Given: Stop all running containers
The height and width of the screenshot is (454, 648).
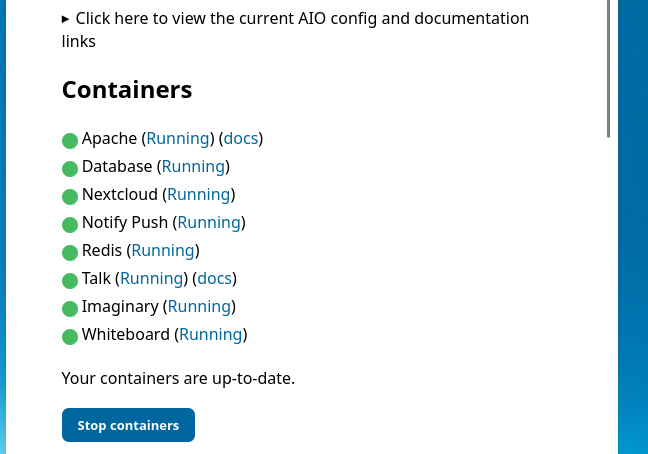Looking at the screenshot, I should pyautogui.click(x=128, y=425).
